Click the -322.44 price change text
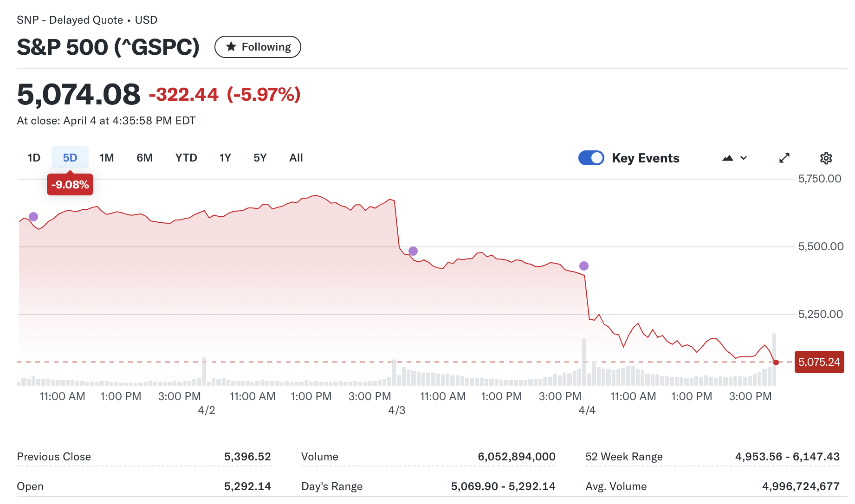The width and height of the screenshot is (855, 504). 183,95
